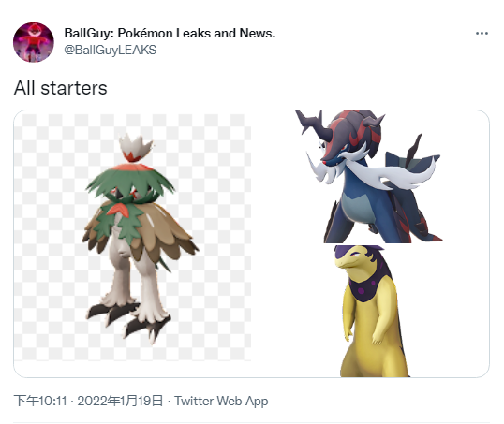Open the left image with green-hooded bird Pokémon
This screenshot has height=424, width=504.
[x=132, y=243]
